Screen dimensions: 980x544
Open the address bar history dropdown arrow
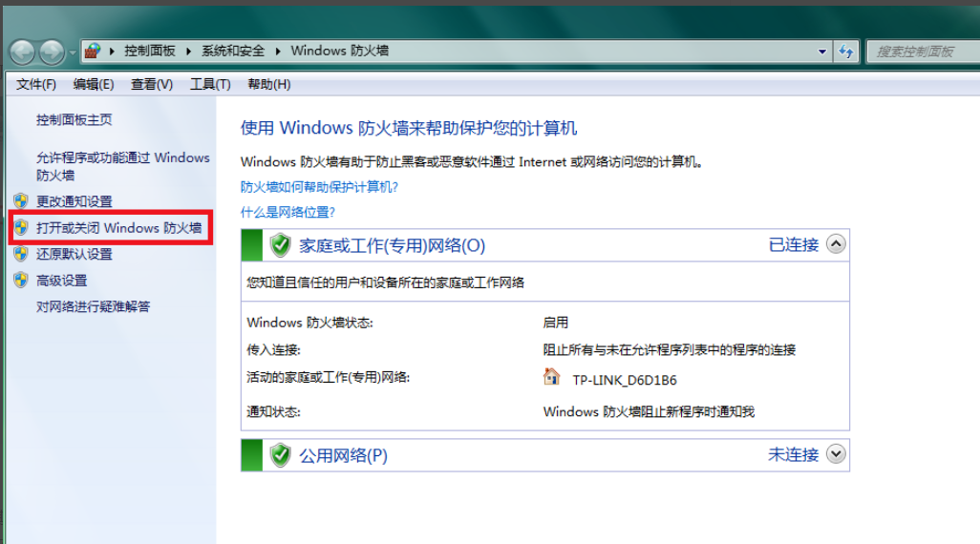tap(822, 52)
